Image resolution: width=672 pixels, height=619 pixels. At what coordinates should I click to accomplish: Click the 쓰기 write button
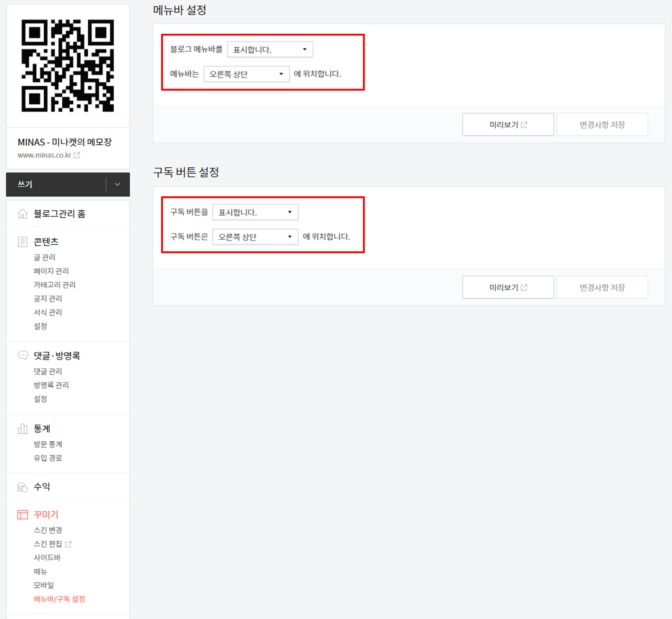(x=56, y=184)
